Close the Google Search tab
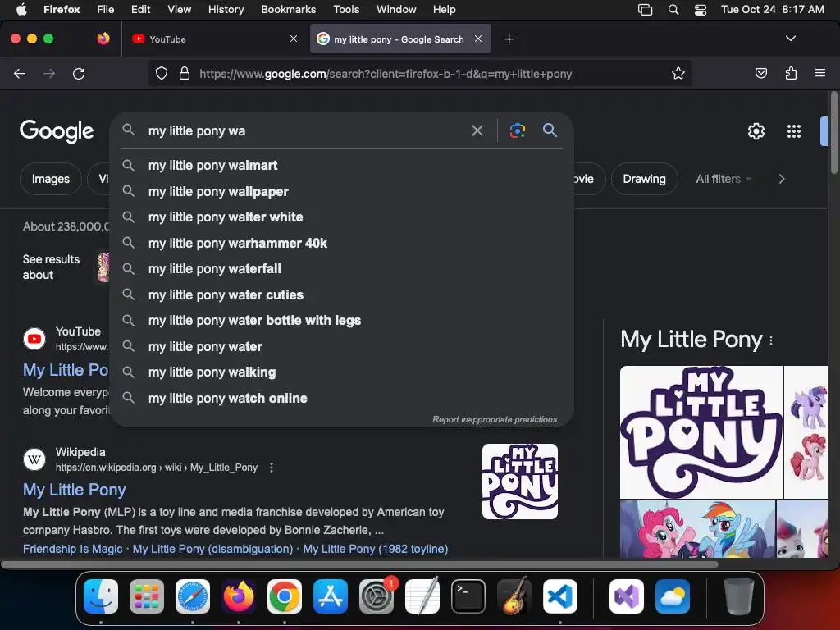The height and width of the screenshot is (630, 840). point(478,39)
